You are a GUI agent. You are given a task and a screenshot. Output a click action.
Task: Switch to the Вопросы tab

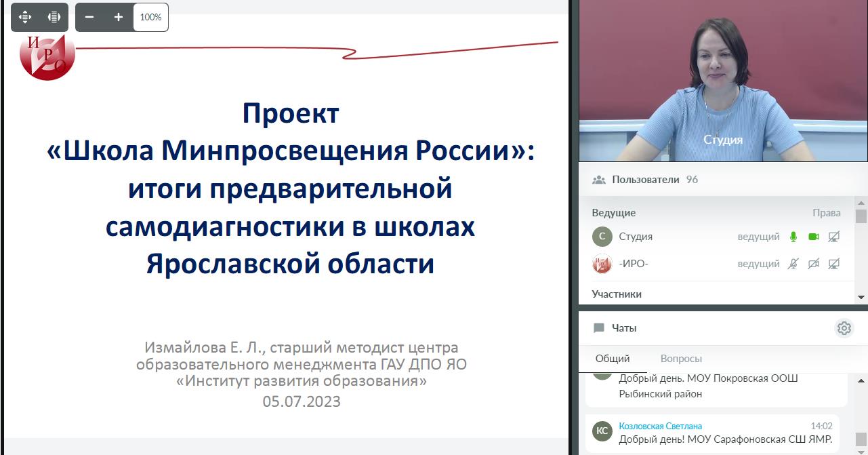(681, 359)
